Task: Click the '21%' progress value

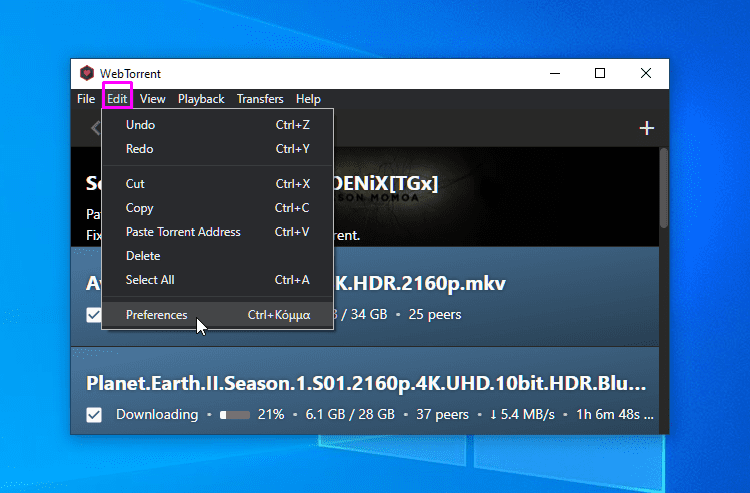Action: pyautogui.click(x=271, y=415)
